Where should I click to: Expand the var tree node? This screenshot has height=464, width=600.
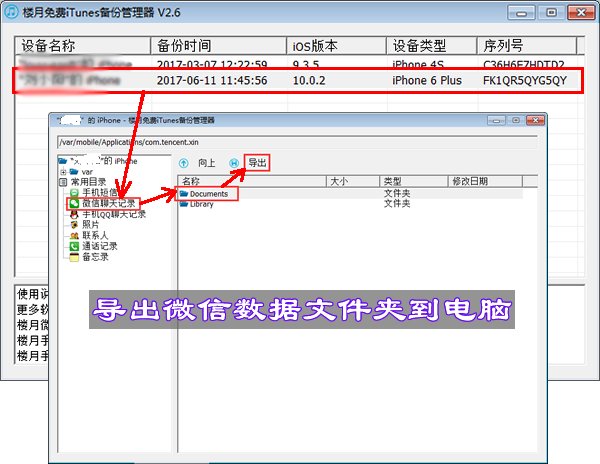point(64,172)
